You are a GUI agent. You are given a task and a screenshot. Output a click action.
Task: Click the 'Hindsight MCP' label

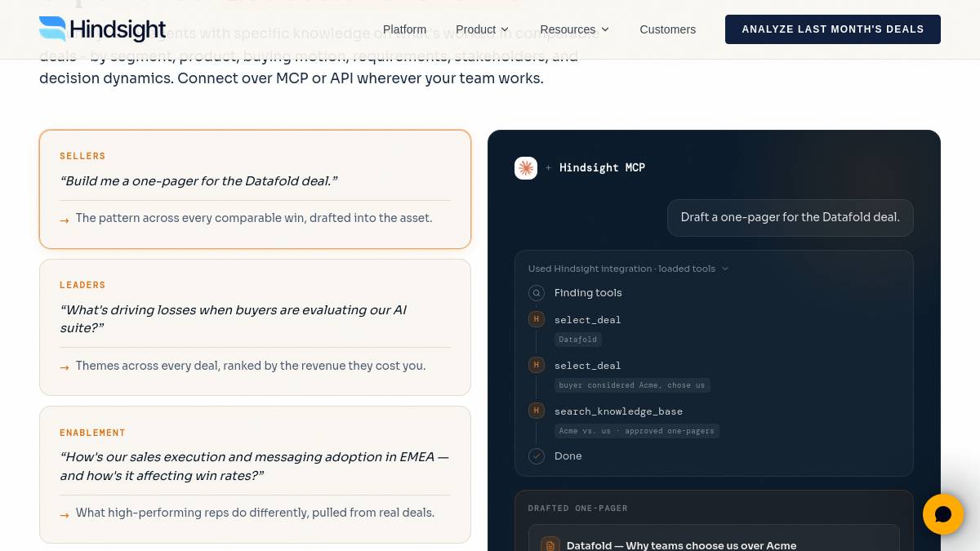click(x=602, y=168)
